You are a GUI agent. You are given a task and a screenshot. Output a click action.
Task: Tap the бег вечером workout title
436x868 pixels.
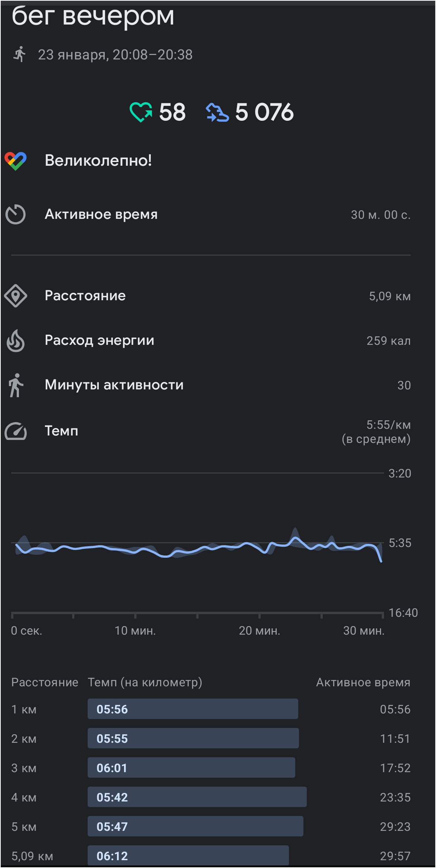[x=93, y=16]
